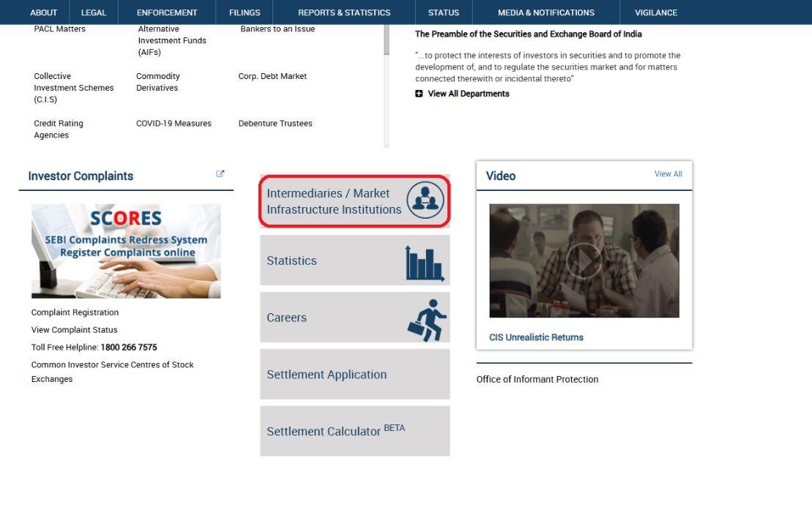812x510 pixels.
Task: Open the Reports & Statistics menu
Action: click(x=344, y=12)
